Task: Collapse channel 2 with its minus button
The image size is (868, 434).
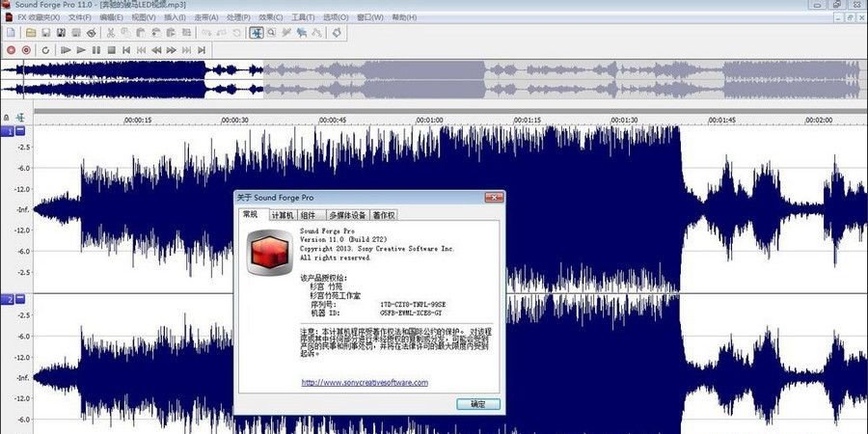Action: (x=19, y=300)
